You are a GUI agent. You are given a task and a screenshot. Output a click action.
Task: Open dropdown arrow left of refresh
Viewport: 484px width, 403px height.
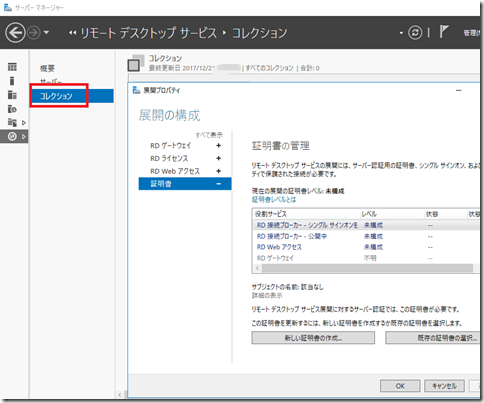401,33
